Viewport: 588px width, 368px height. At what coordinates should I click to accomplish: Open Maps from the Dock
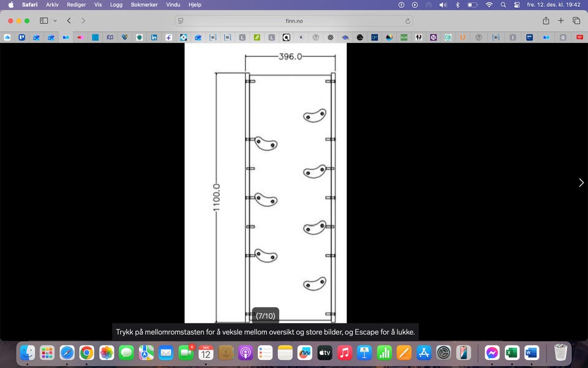[146, 353]
